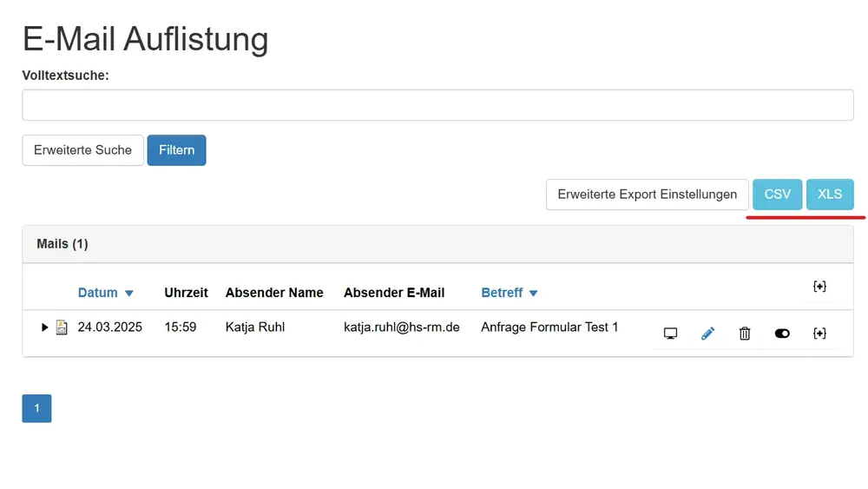The height and width of the screenshot is (489, 868).
Task: Click the {+} icon in table header
Action: pyautogui.click(x=819, y=287)
